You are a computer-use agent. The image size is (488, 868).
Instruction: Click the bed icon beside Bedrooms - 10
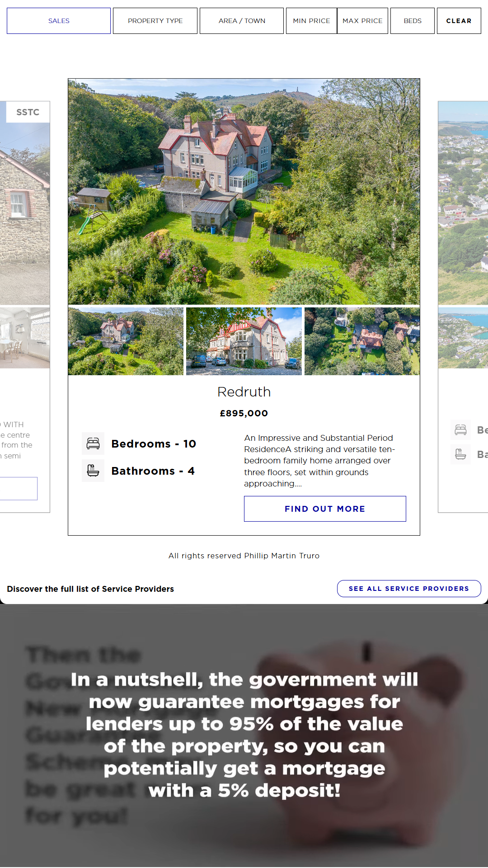93,443
